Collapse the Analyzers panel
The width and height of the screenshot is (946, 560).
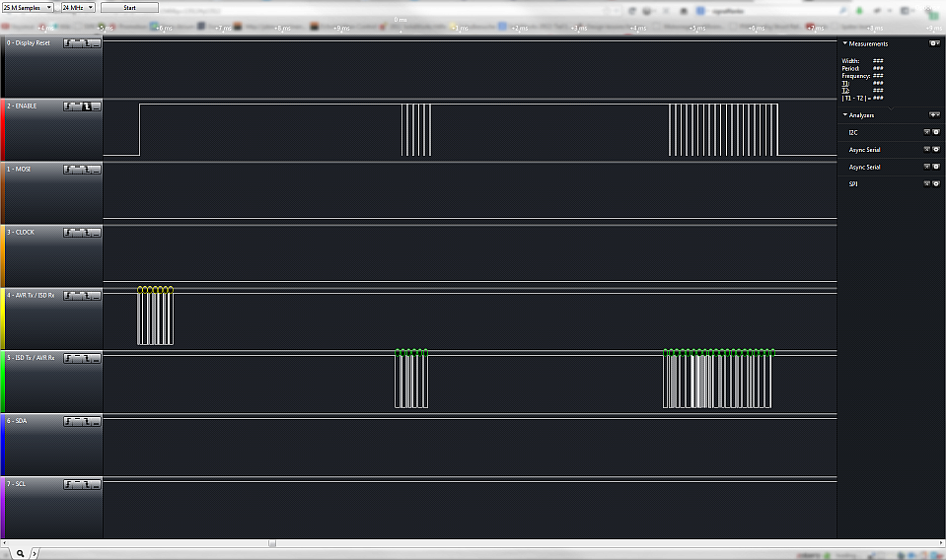(x=844, y=114)
